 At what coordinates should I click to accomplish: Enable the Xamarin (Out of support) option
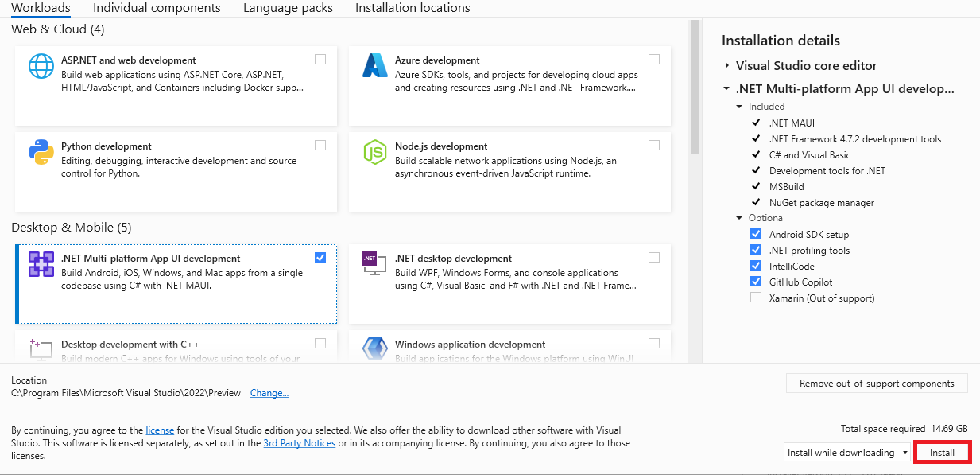(756, 298)
